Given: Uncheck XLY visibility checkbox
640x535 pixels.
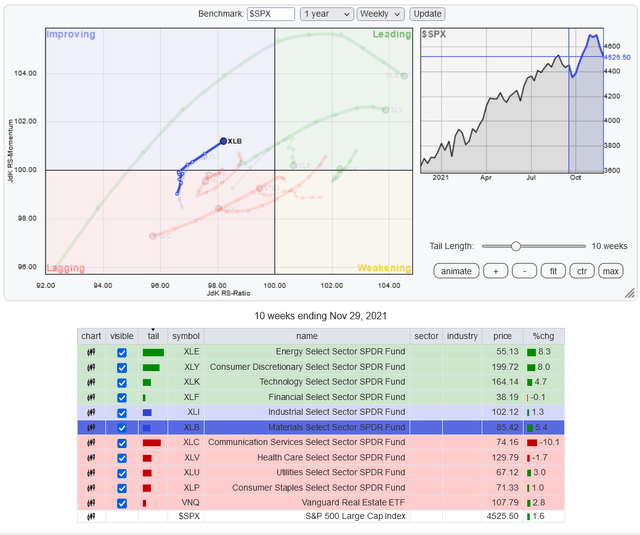Looking at the screenshot, I should [x=122, y=368].
